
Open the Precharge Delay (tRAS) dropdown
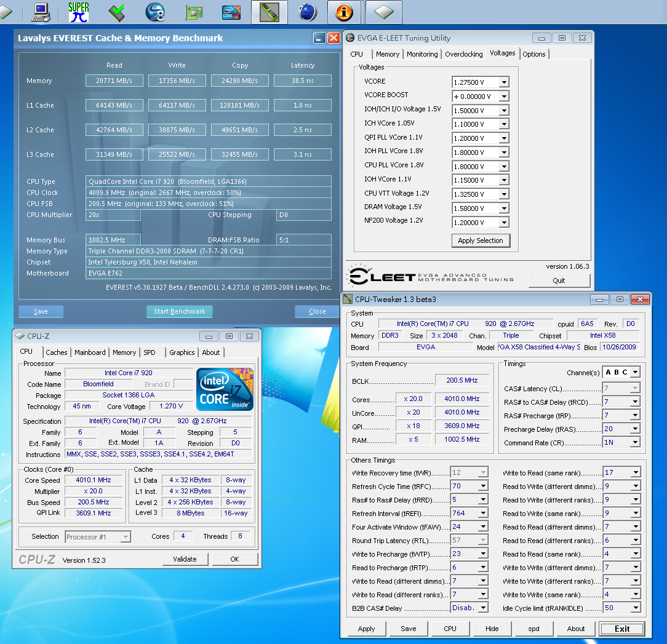point(635,429)
